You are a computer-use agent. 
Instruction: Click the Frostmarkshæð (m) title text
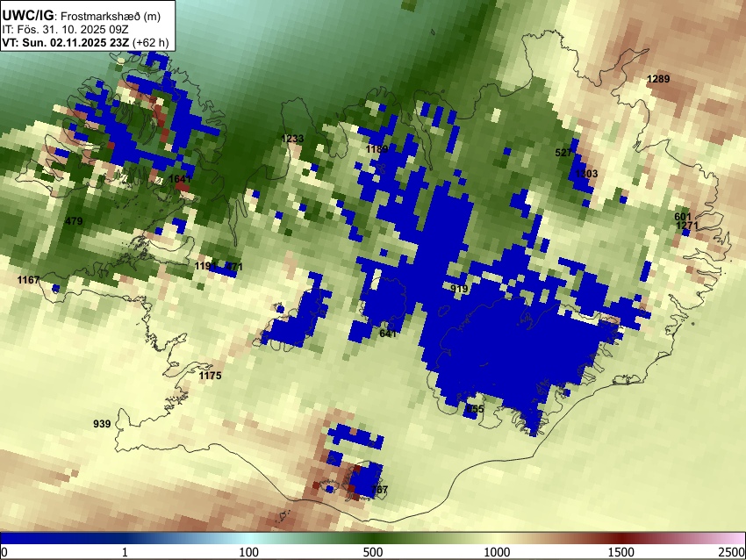click(111, 16)
